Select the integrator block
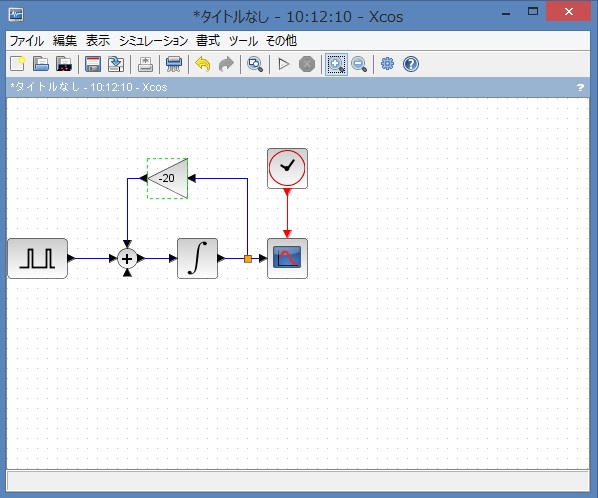Image resolution: width=598 pixels, height=498 pixels. pyautogui.click(x=198, y=259)
